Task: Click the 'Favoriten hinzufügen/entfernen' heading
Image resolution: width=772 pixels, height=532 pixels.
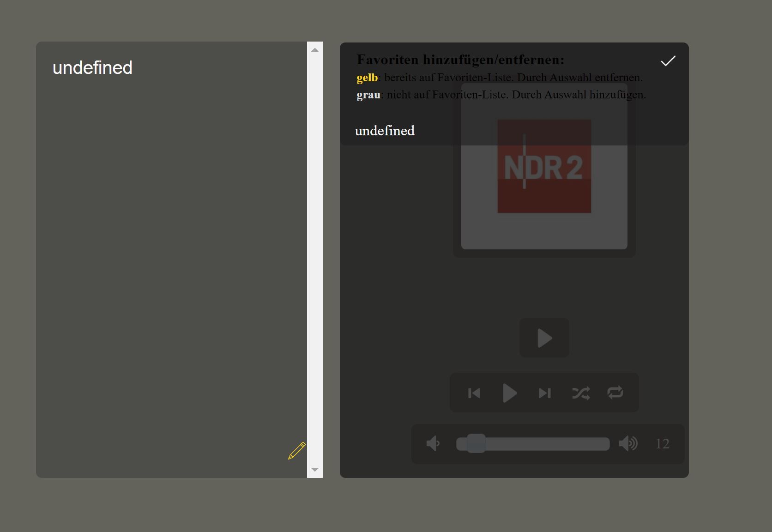Action: pyautogui.click(x=460, y=60)
